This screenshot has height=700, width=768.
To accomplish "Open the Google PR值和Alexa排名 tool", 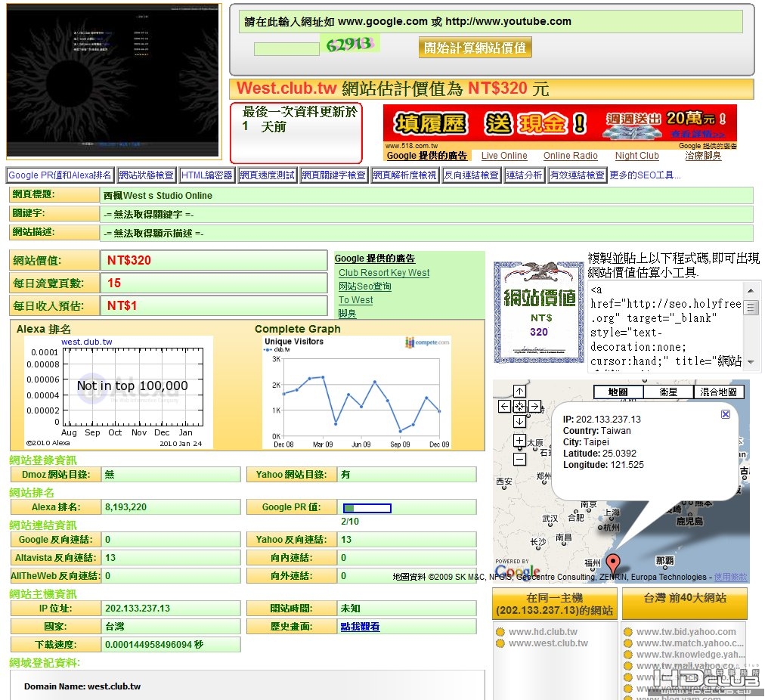I will point(60,175).
